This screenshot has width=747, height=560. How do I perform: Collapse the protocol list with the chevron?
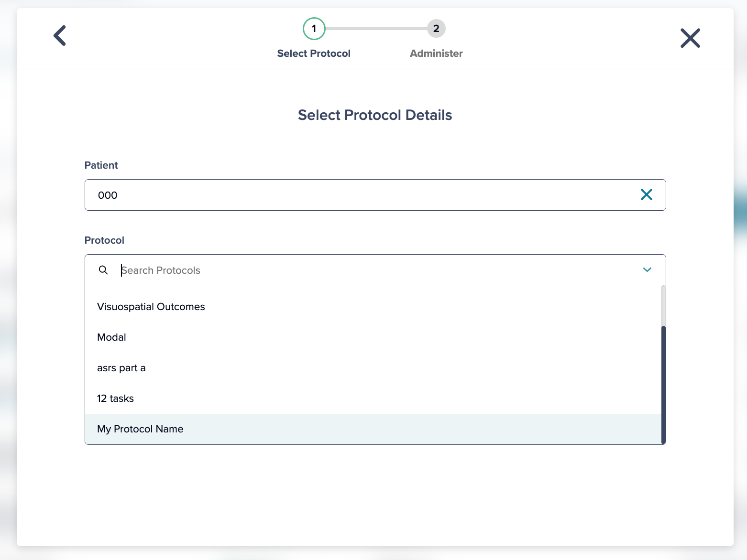(647, 269)
